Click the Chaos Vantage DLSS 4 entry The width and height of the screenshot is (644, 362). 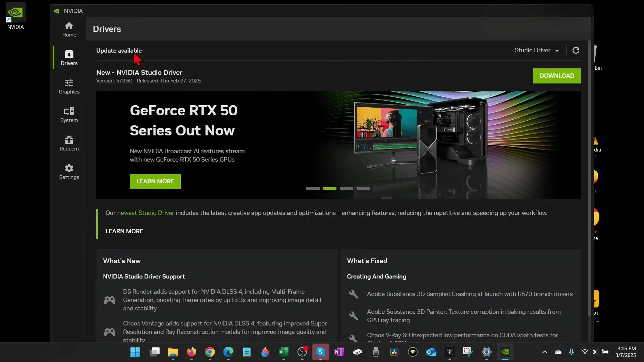tap(225, 332)
